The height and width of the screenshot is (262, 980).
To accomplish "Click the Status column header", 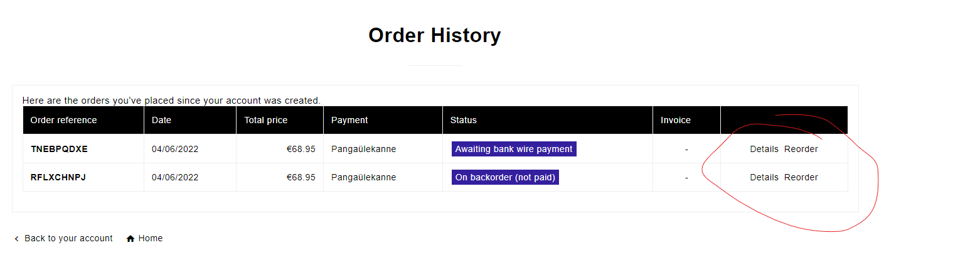I will point(463,120).
